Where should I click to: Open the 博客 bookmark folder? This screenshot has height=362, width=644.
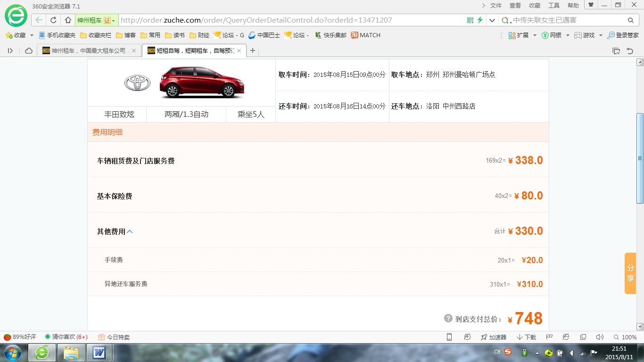point(126,35)
